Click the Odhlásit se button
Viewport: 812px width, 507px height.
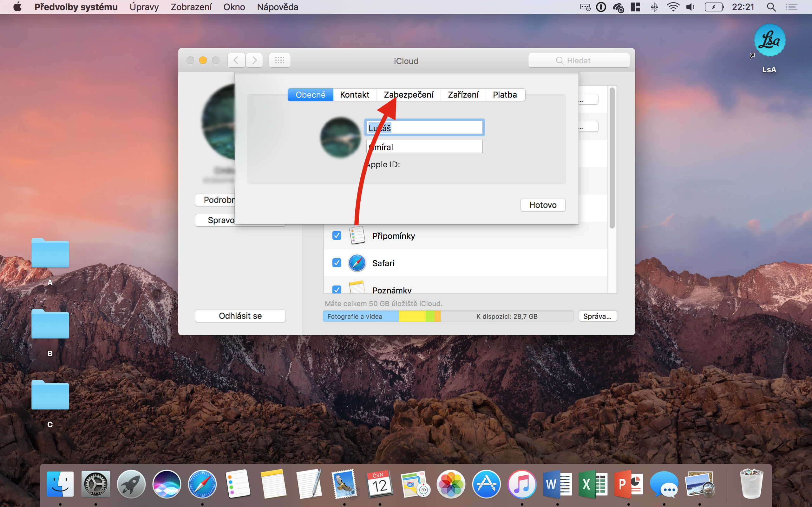click(x=240, y=316)
